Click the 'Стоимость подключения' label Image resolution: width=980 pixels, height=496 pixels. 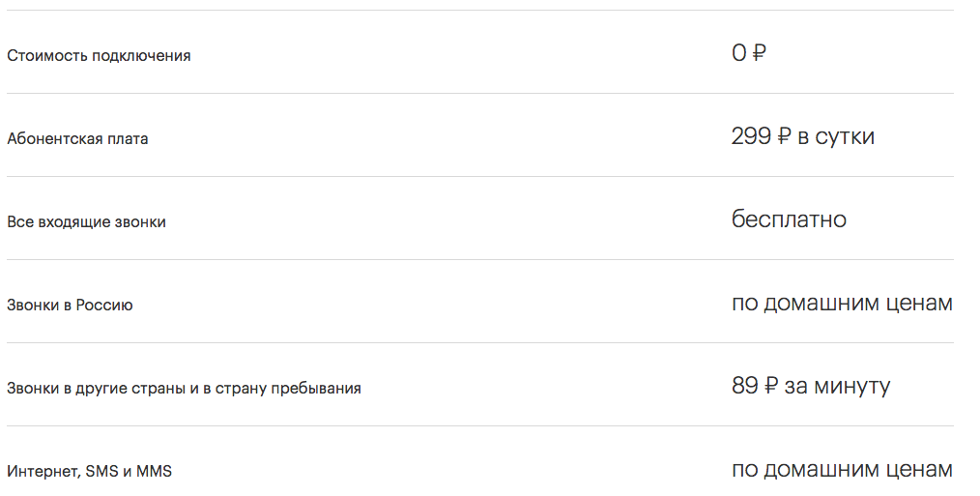click(99, 56)
